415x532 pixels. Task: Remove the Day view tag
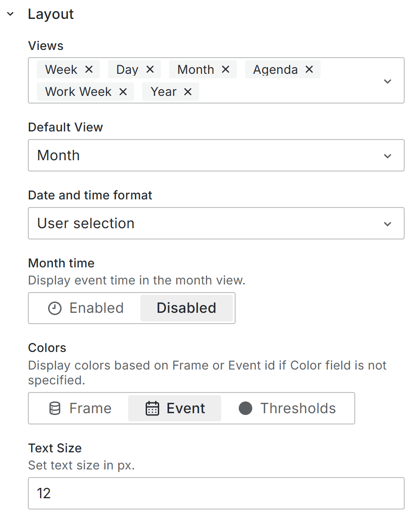[x=150, y=70]
